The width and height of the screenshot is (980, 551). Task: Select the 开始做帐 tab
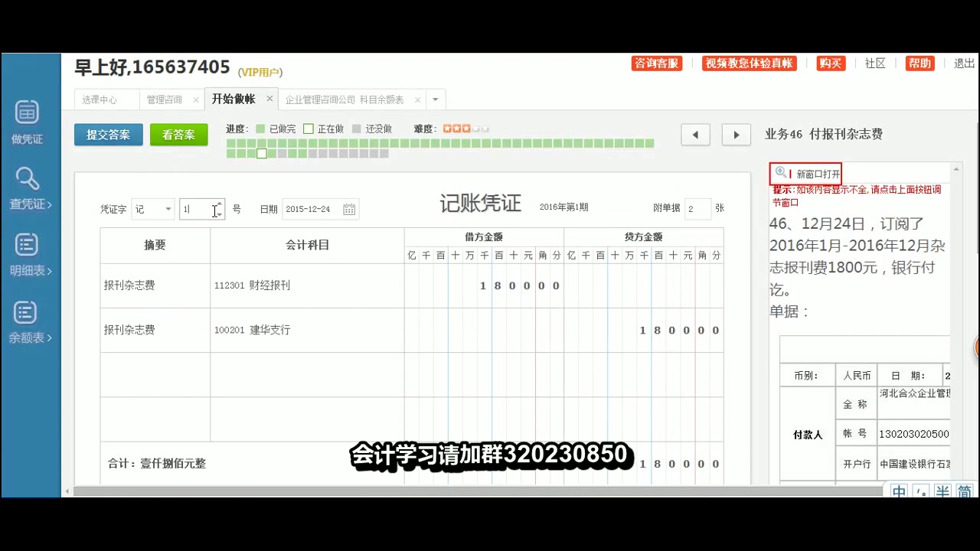pos(234,99)
